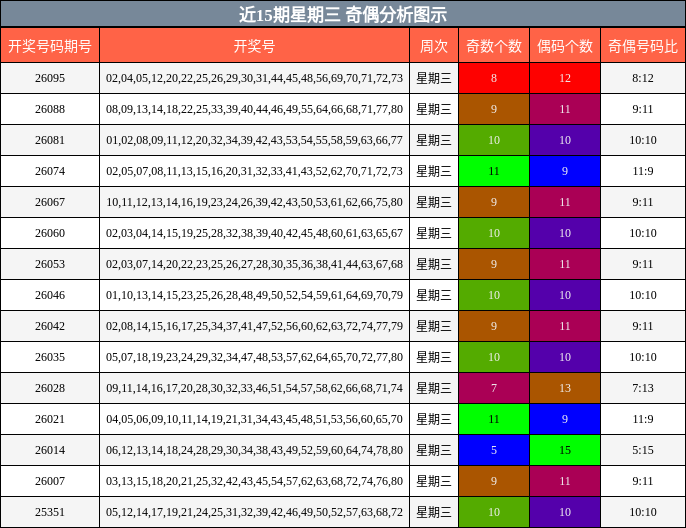Click 星期三 in row 25351
Viewport: 686px width, 528px height.
coord(434,512)
